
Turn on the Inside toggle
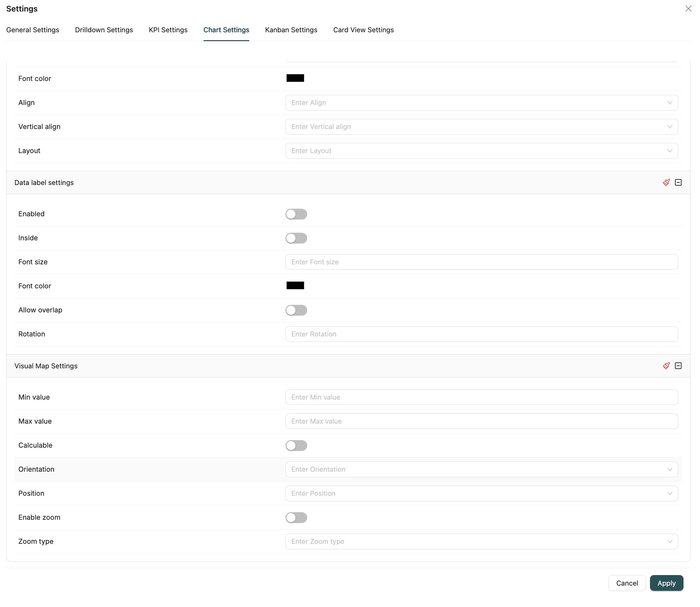coord(296,238)
